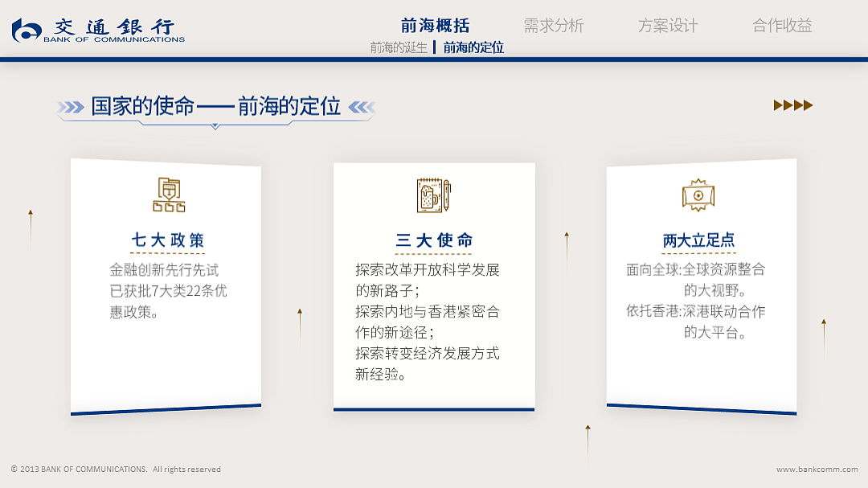868x488 pixels.
Task: Click the Bank of Communications logo icon
Action: pyautogui.click(x=25, y=31)
